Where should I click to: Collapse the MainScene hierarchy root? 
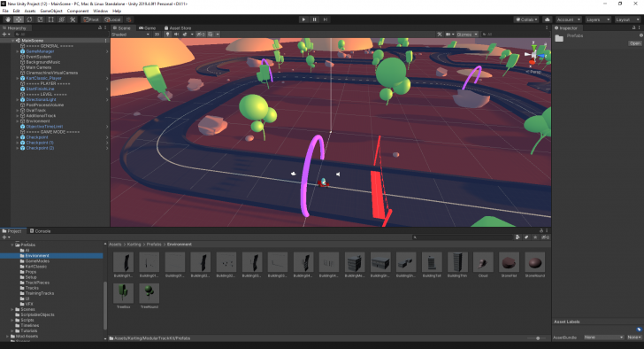13,40
